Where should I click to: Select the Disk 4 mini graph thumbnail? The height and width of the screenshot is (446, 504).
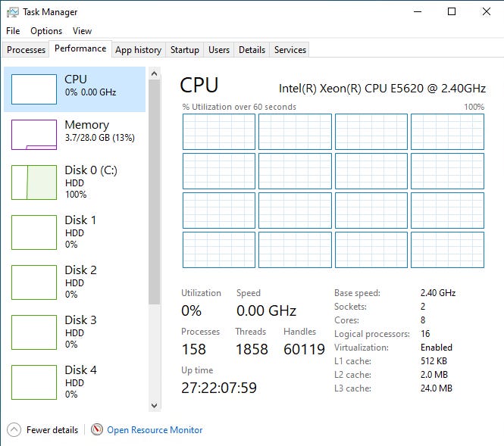click(34, 382)
